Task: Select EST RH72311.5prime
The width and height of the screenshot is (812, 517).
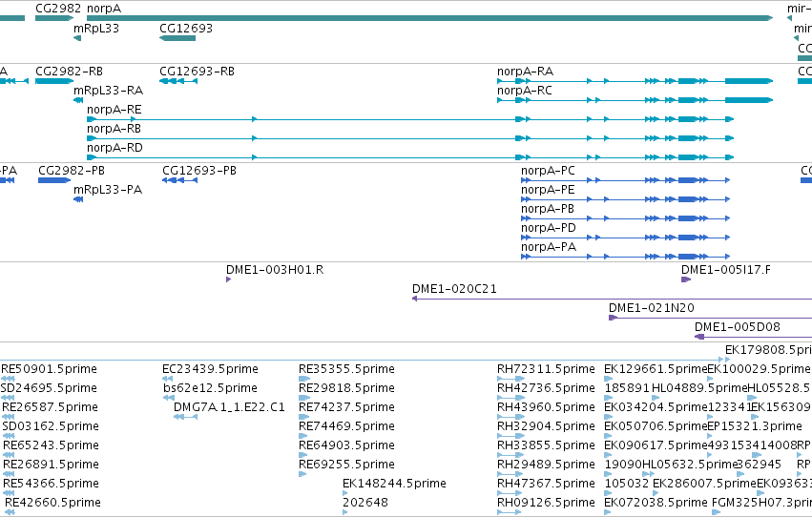Action: pos(547,369)
